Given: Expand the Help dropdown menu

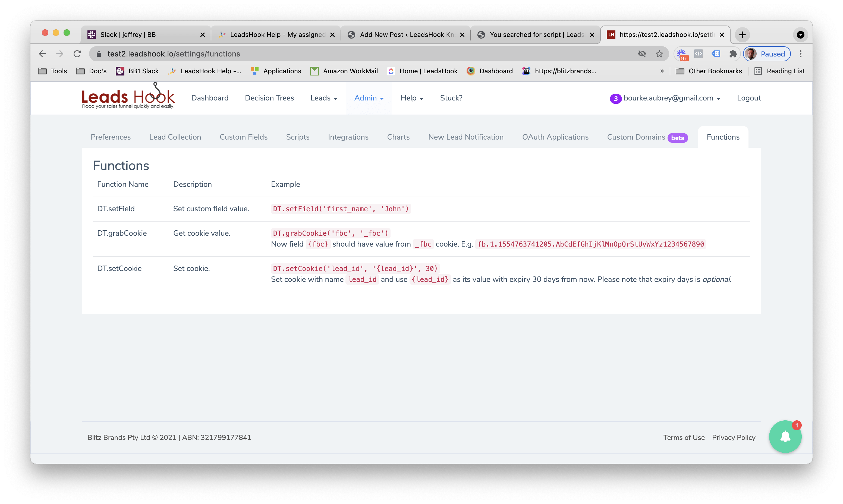Looking at the screenshot, I should pos(412,98).
